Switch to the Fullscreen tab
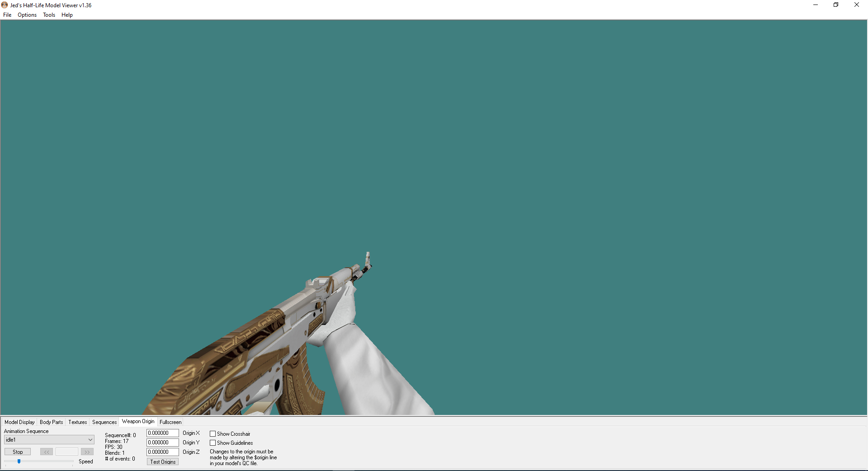The width and height of the screenshot is (868, 471). (x=170, y=422)
